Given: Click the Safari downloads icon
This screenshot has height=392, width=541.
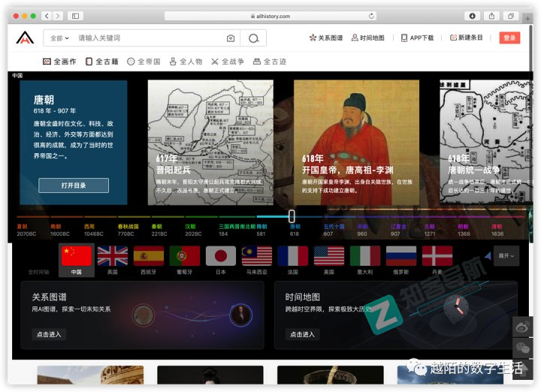Looking at the screenshot, I should (x=473, y=16).
